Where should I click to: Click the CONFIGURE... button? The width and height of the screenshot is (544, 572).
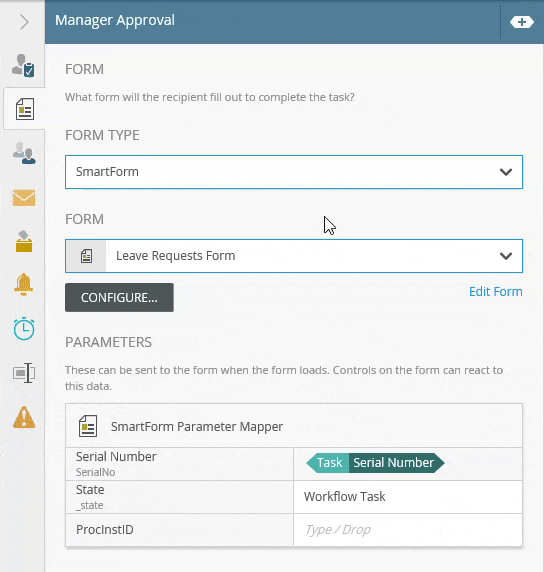119,297
